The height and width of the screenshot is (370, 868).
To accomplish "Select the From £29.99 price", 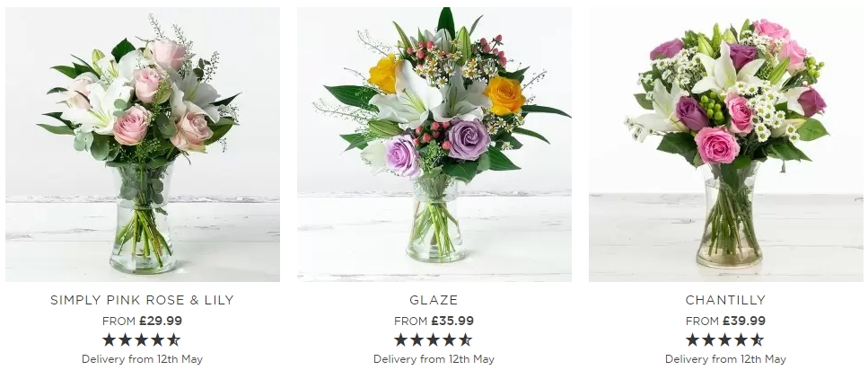I will click(x=142, y=321).
